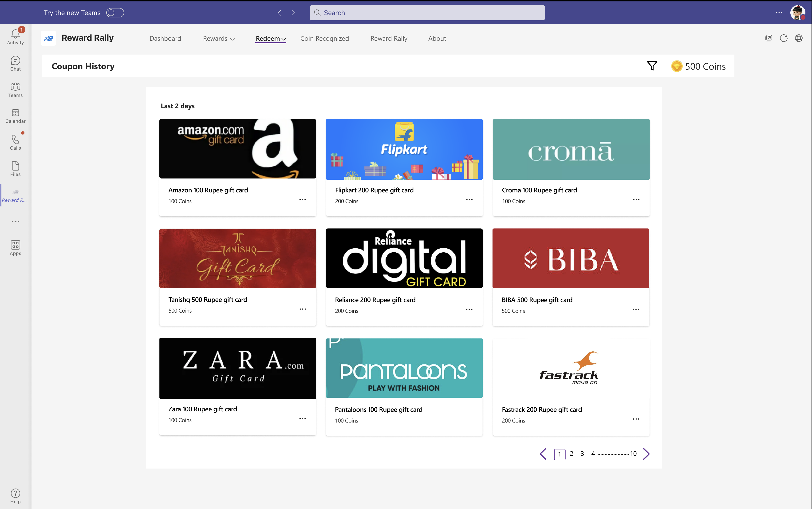This screenshot has height=509, width=812.
Task: Open the Calls section
Action: 16,142
